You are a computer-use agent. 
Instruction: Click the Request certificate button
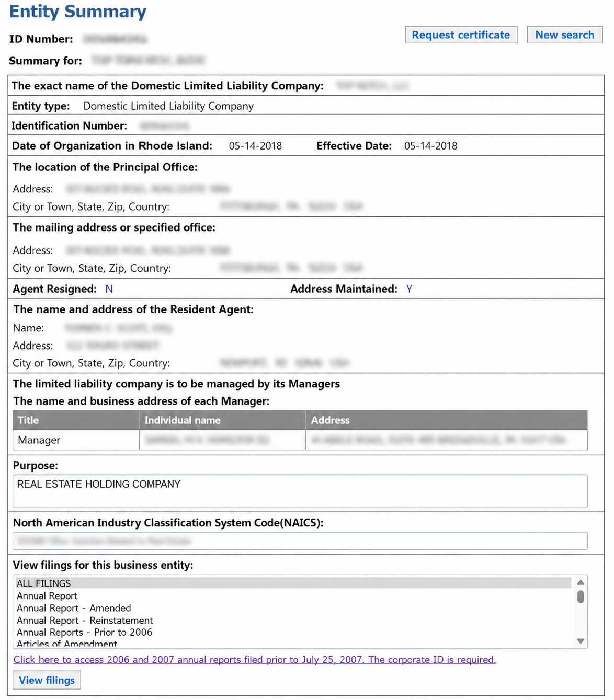[x=461, y=35]
